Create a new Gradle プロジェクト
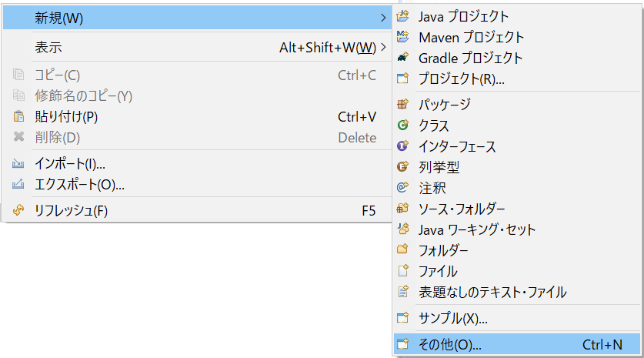The image size is (644, 358). coord(517,58)
